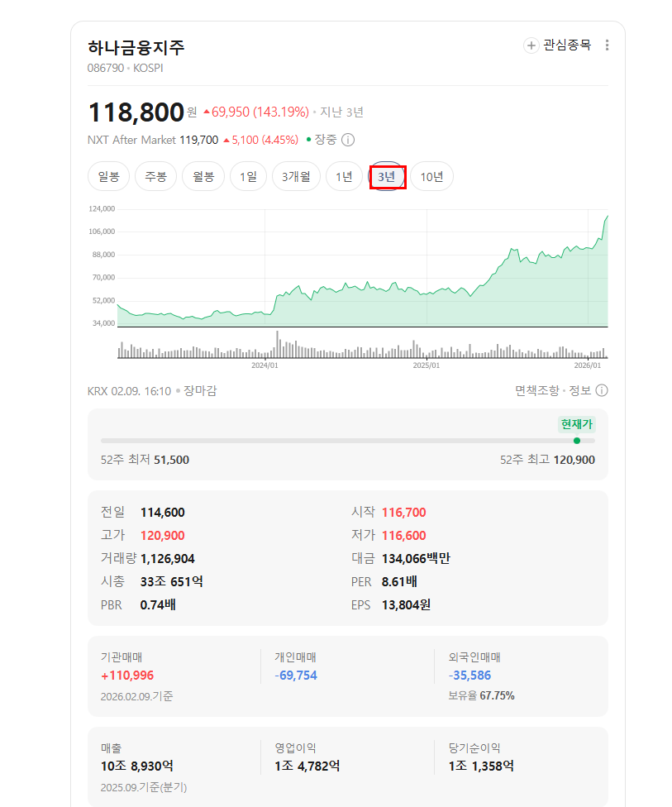Click 전일 value 114,600

(163, 513)
